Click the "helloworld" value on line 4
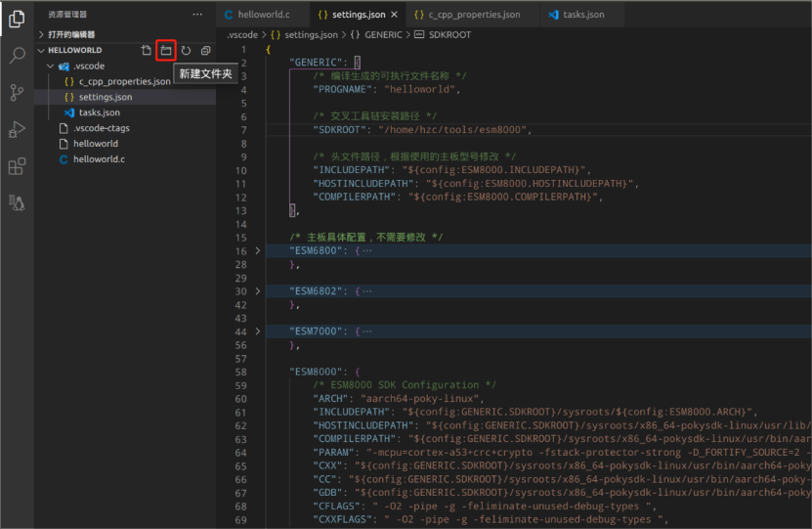812x529 pixels. click(420, 89)
